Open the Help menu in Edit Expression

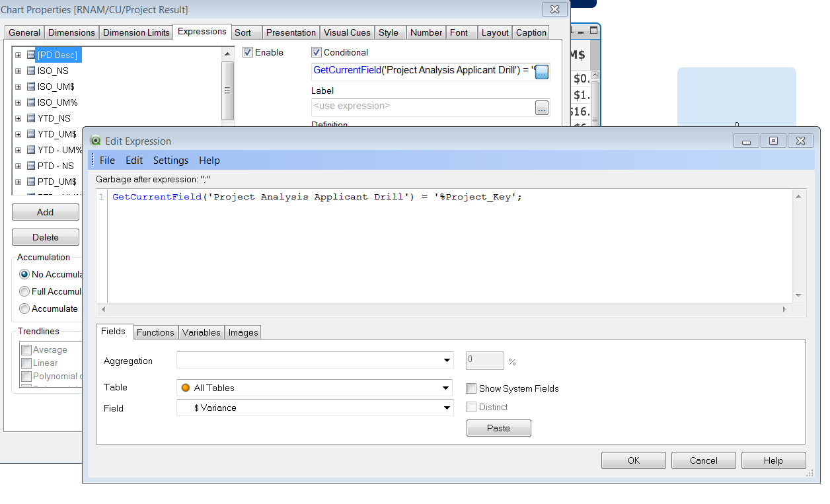pyautogui.click(x=209, y=161)
